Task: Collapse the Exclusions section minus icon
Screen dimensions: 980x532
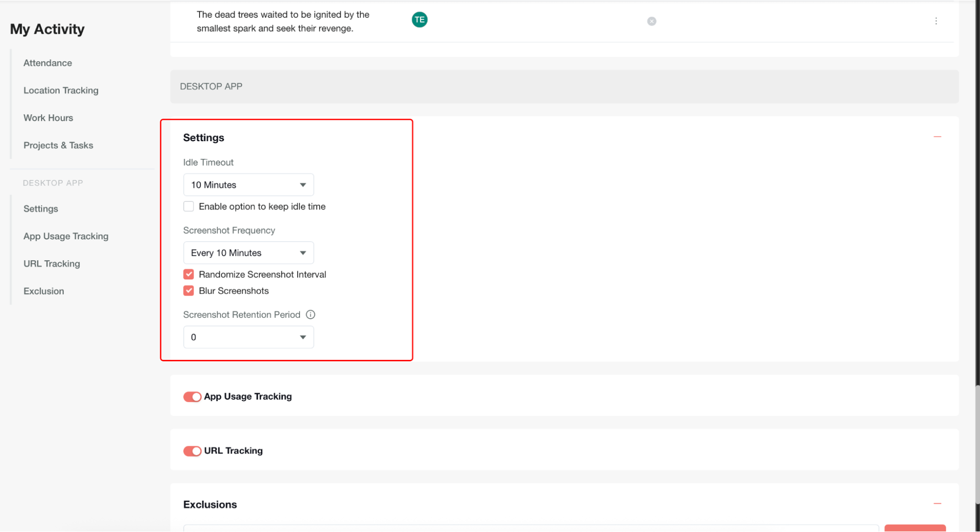Action: (x=937, y=504)
